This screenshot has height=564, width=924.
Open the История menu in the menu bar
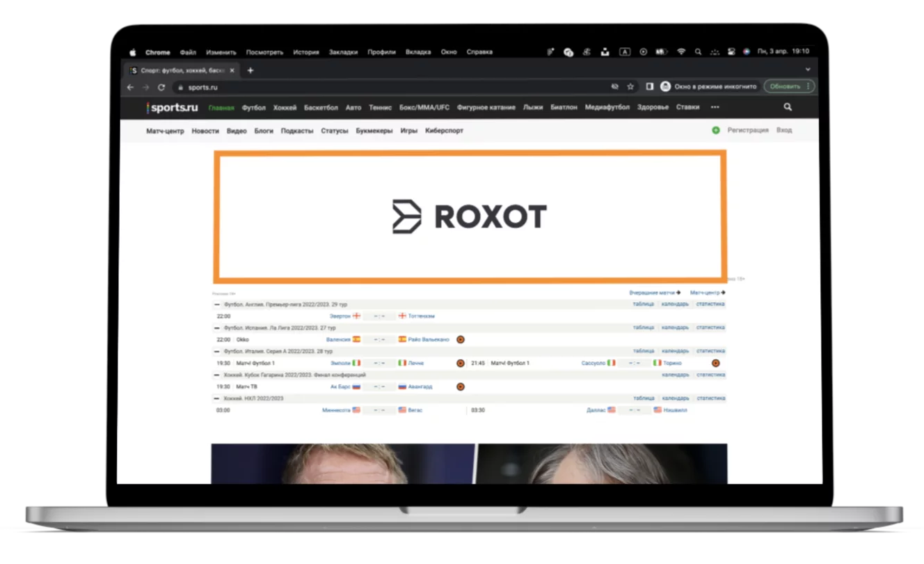click(307, 52)
